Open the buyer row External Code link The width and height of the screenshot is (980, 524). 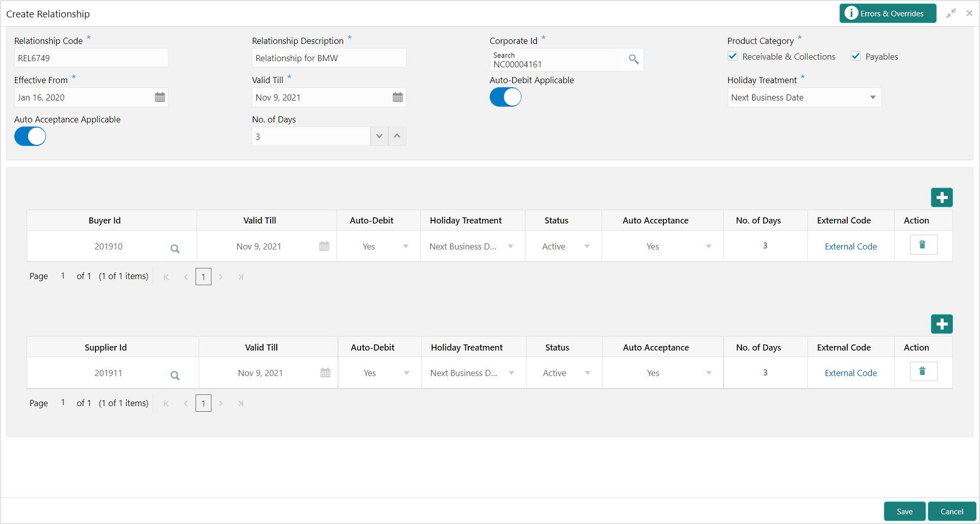click(850, 246)
